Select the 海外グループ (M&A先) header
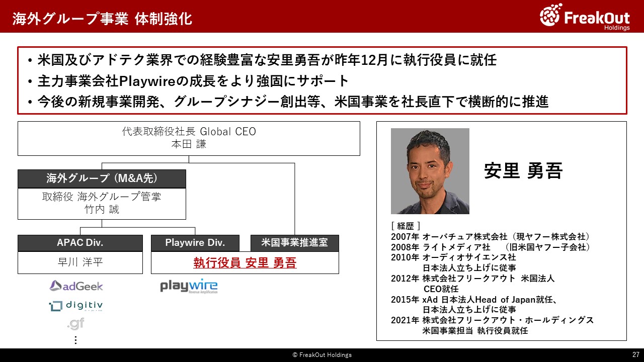This screenshot has height=362, width=644. (x=102, y=178)
